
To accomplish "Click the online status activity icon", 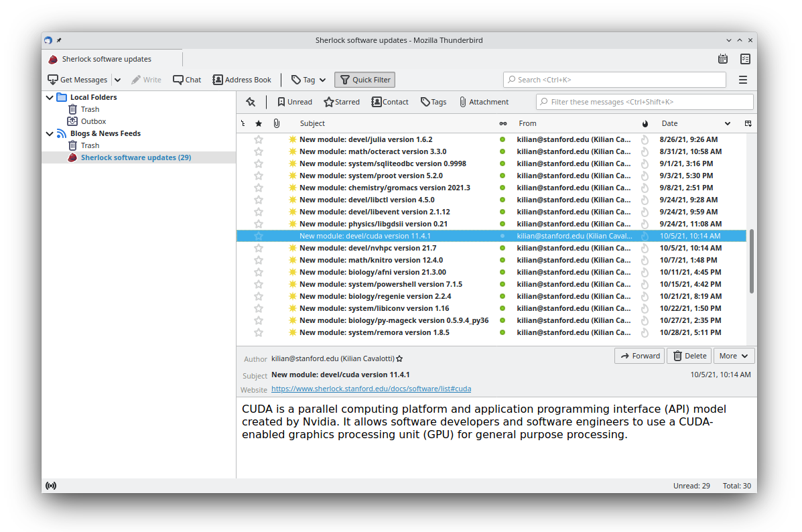I will coord(51,486).
